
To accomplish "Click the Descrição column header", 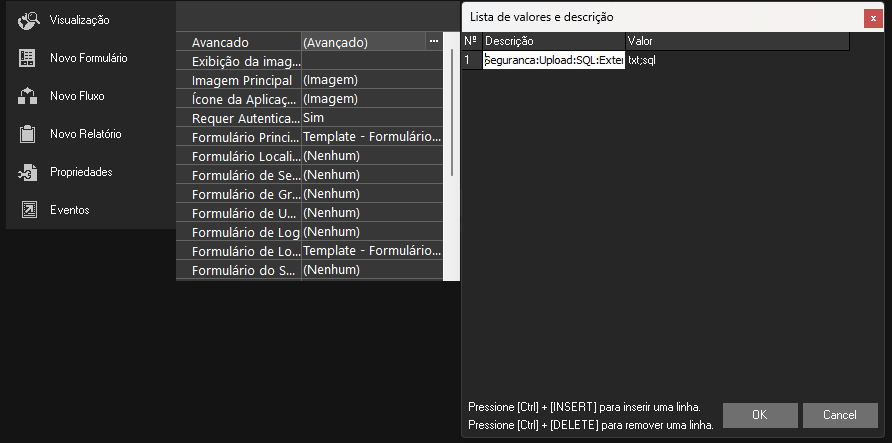I will 553,41.
